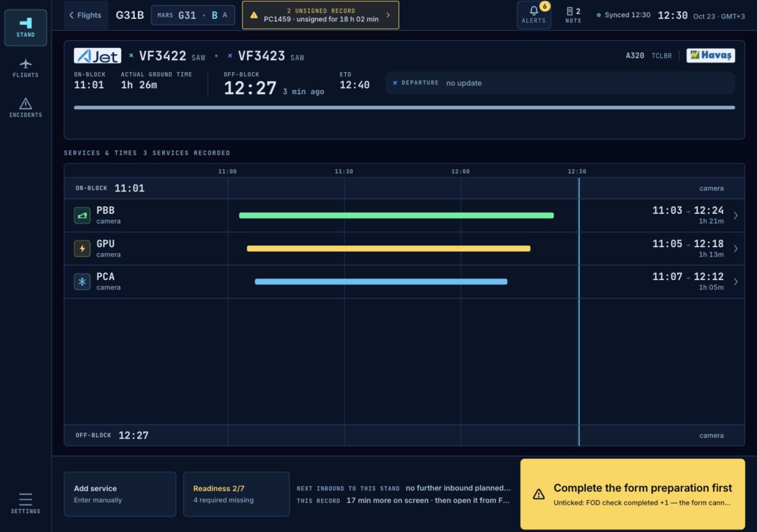Click the unsigned record warning icon

[x=254, y=15]
